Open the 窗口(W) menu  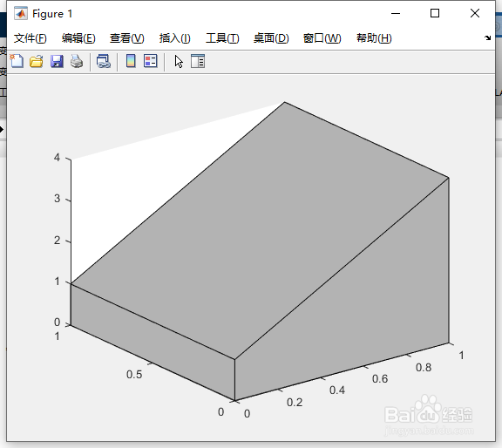point(322,38)
